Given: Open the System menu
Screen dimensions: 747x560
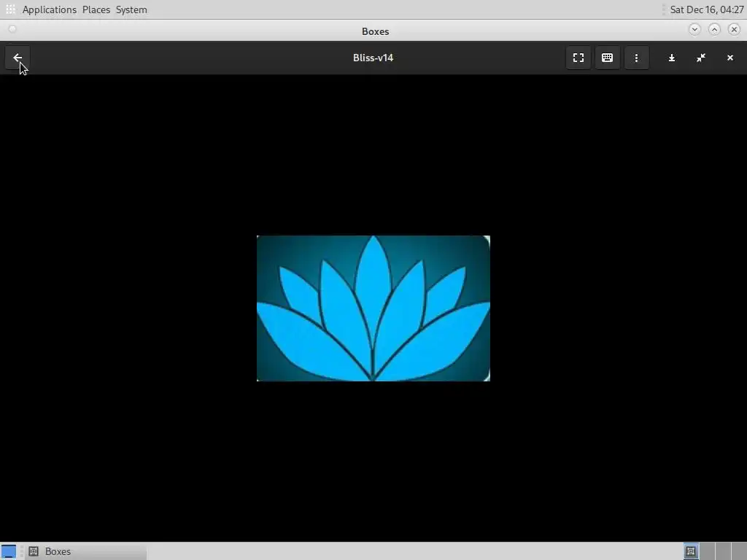Looking at the screenshot, I should (131, 9).
